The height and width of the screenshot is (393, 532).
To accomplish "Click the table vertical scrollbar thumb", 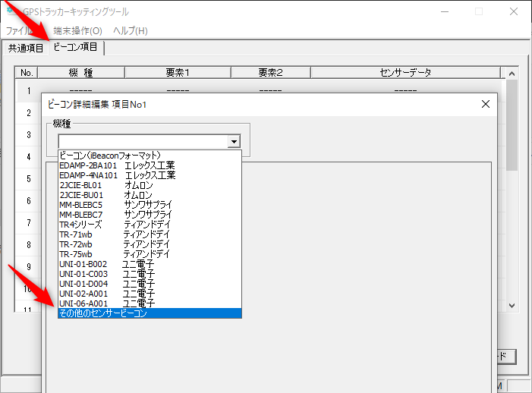I will point(512,125).
